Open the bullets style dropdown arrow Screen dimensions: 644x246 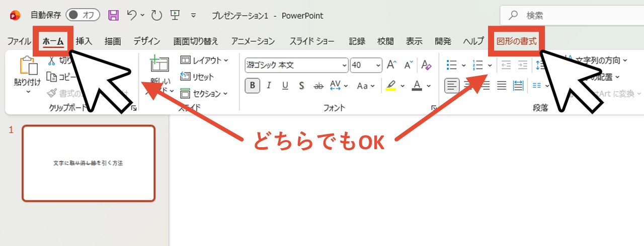click(x=463, y=65)
